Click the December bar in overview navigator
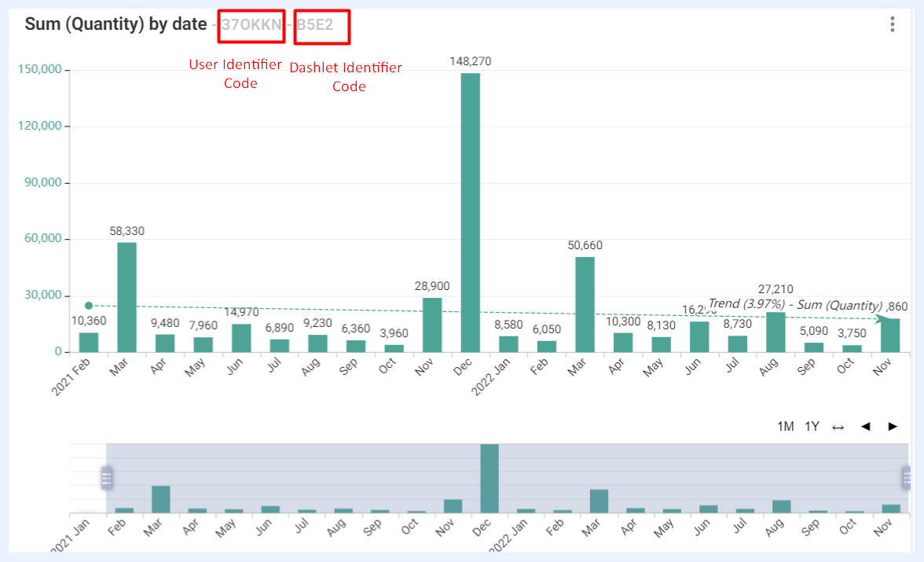Screen dimensions: 924x562 pos(489,478)
